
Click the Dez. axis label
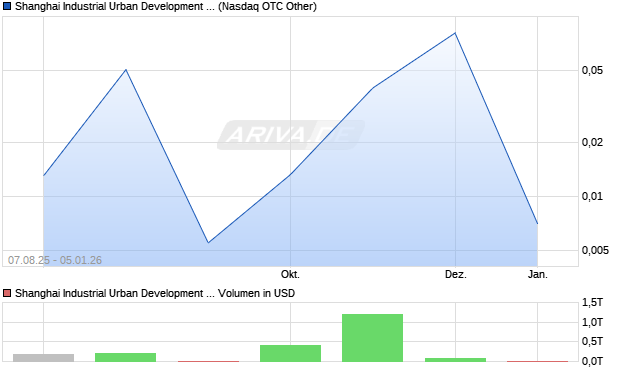point(456,274)
